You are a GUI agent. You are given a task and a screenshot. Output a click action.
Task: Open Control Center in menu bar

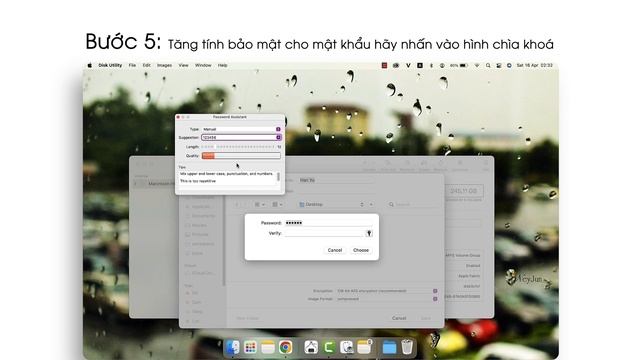click(498, 65)
